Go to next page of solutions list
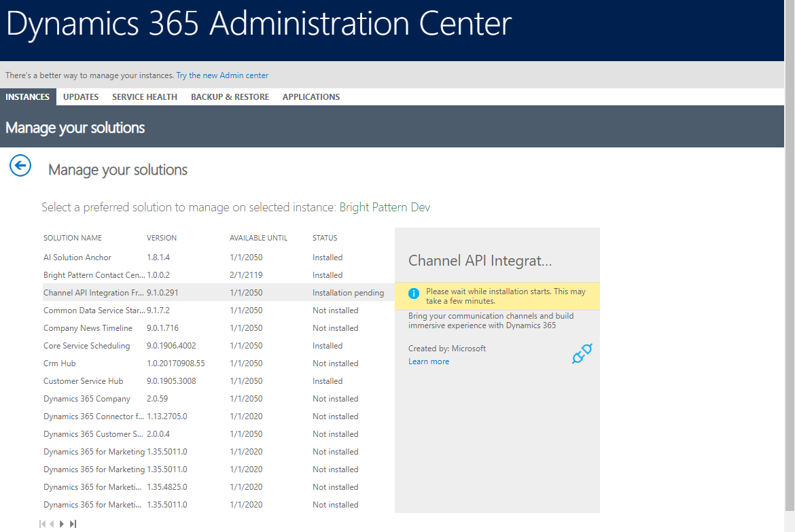The image size is (795, 532). point(62,524)
